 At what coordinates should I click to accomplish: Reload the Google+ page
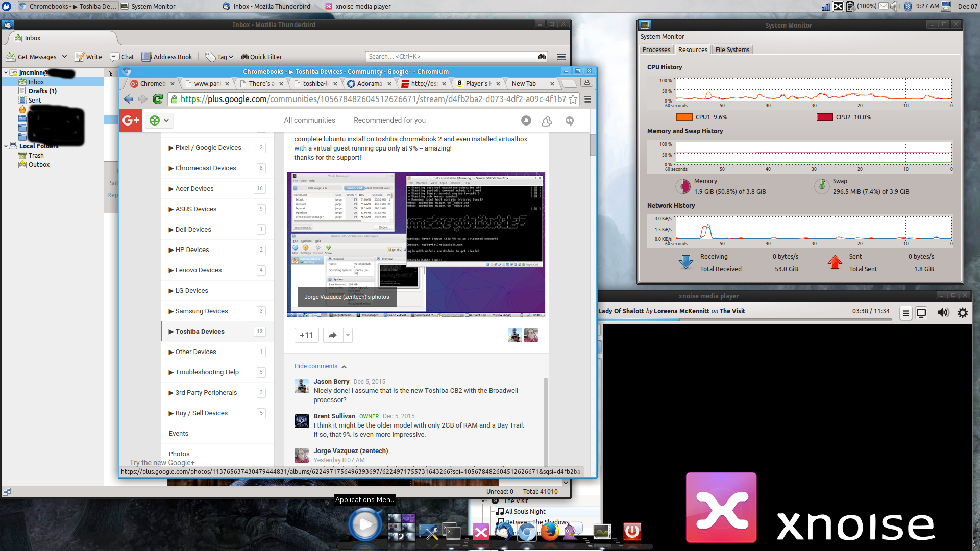[x=158, y=99]
